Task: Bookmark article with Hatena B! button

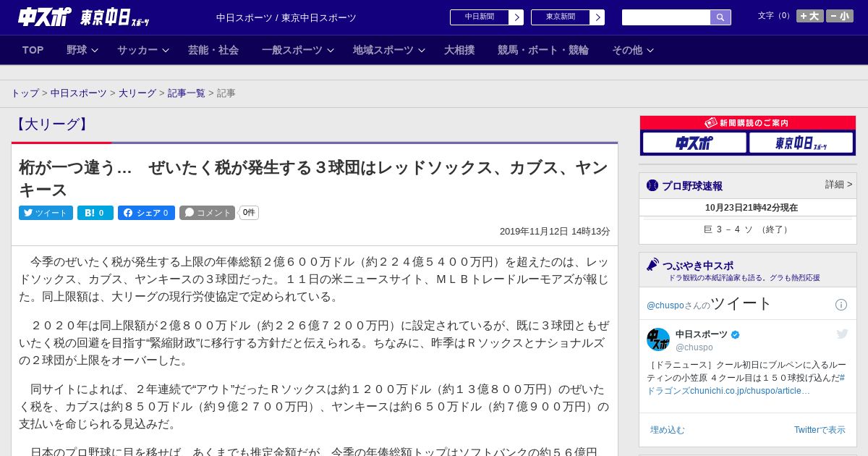Action: 95,213
